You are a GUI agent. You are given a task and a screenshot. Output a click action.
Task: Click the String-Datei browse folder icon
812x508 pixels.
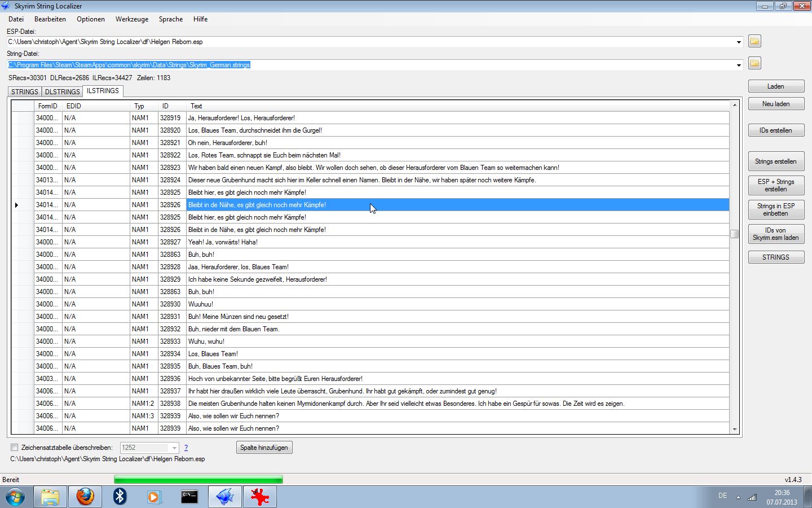(x=754, y=63)
